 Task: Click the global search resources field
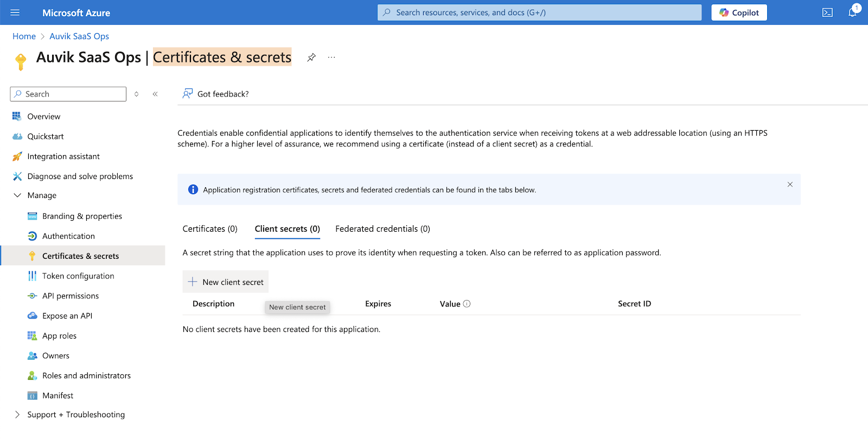point(539,12)
